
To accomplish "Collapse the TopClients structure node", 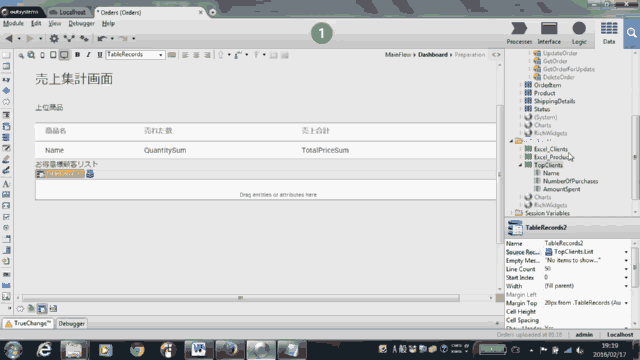I will pyautogui.click(x=520, y=165).
